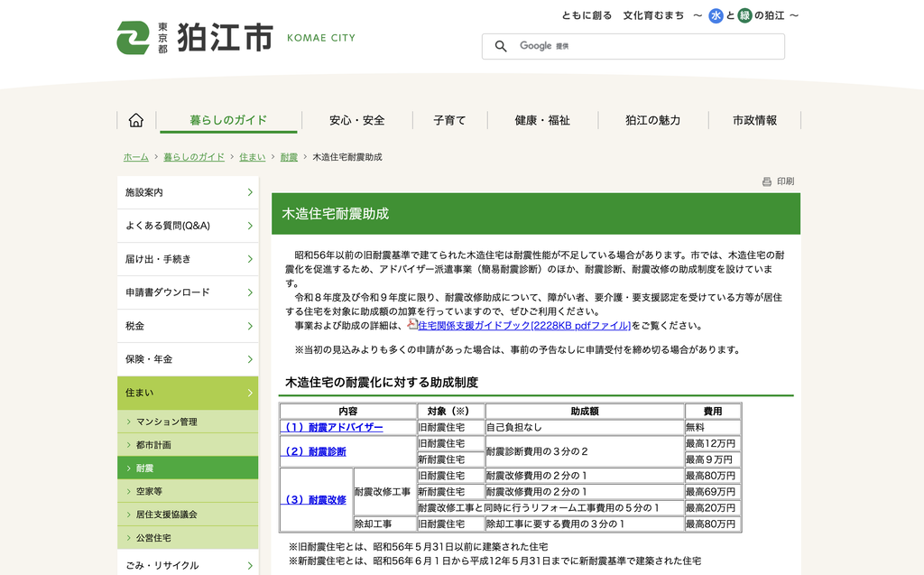
Task: Open 居住支援協議会 sub-item
Action: (188, 515)
